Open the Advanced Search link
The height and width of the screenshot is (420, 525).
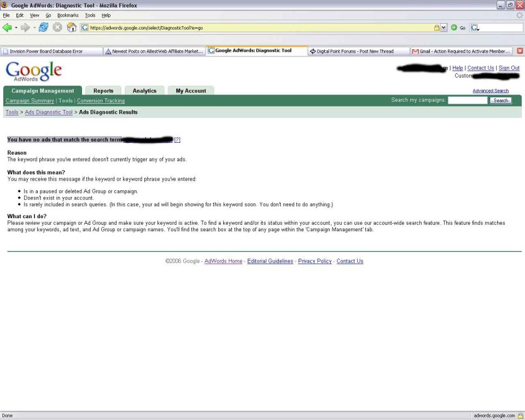tap(491, 91)
